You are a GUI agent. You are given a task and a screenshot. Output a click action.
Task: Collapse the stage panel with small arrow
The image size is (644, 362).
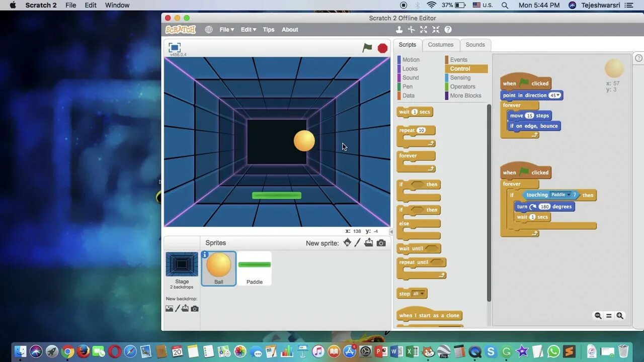pos(392,232)
